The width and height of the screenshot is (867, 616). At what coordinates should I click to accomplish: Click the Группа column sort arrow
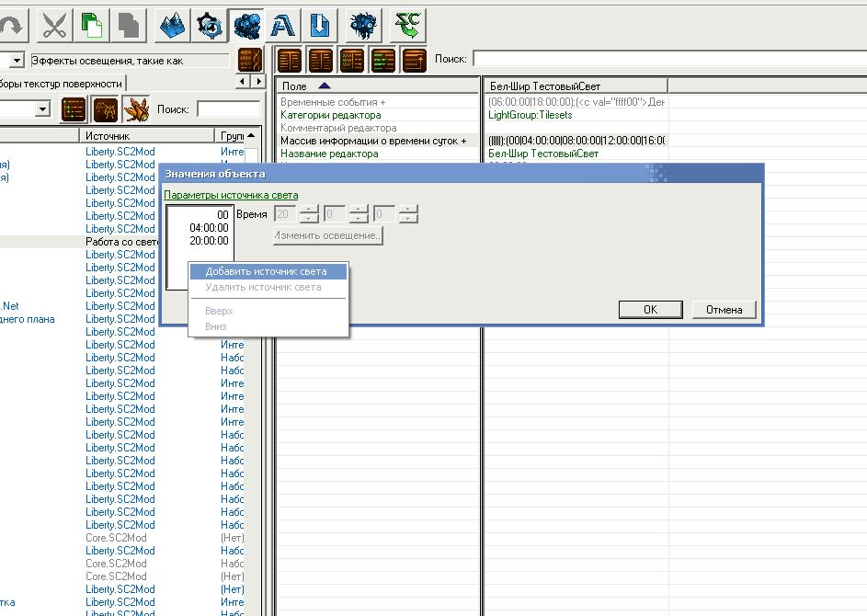coord(251,135)
